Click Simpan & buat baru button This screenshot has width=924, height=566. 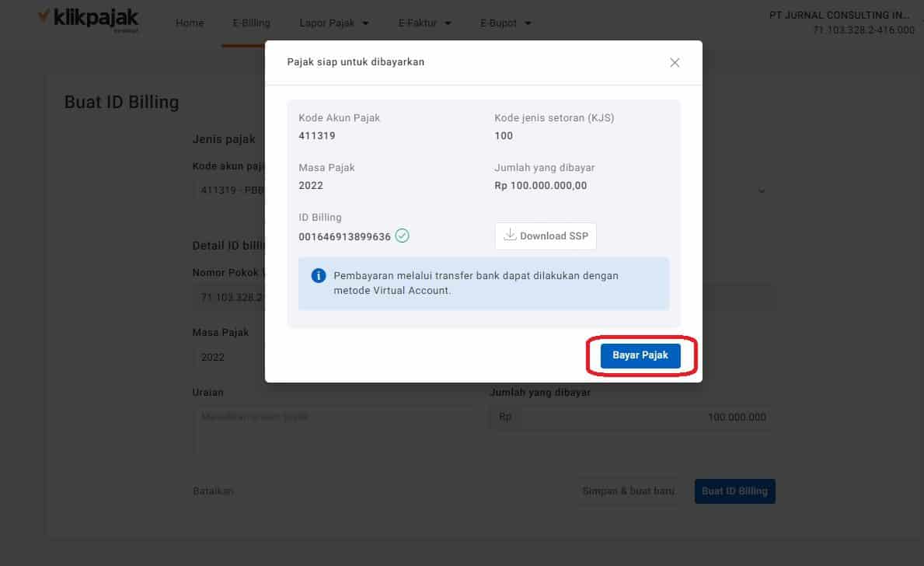628,491
